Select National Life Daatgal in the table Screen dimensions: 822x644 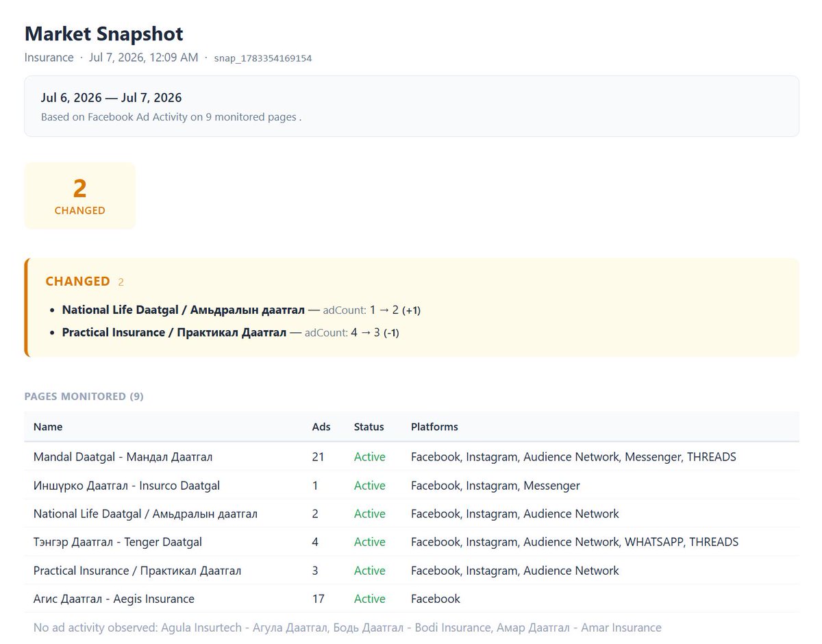click(x=146, y=514)
